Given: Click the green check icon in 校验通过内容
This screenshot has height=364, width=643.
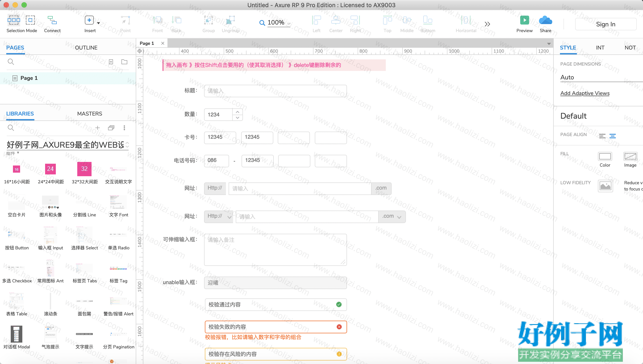Looking at the screenshot, I should point(339,304).
